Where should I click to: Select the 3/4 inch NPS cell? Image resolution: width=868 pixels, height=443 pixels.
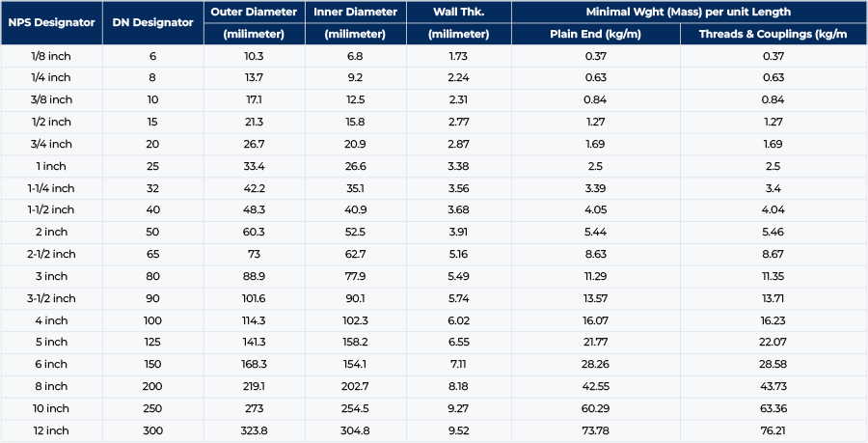point(51,144)
